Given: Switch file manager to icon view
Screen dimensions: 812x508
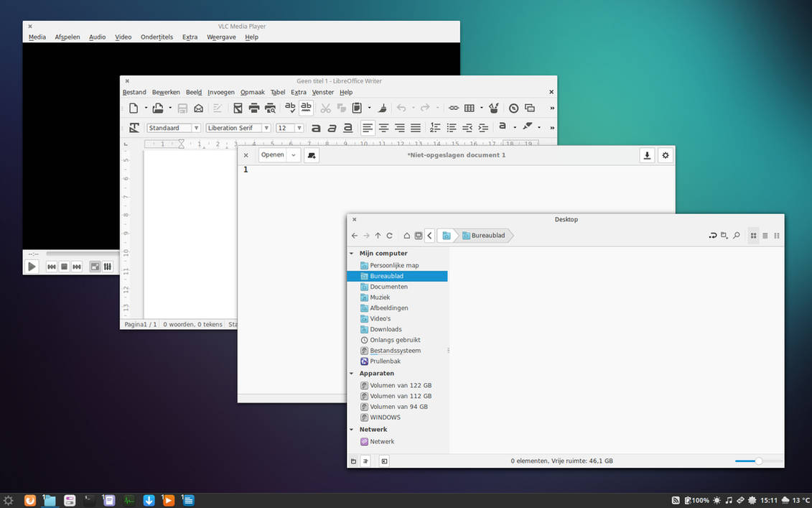Looking at the screenshot, I should click(x=753, y=236).
